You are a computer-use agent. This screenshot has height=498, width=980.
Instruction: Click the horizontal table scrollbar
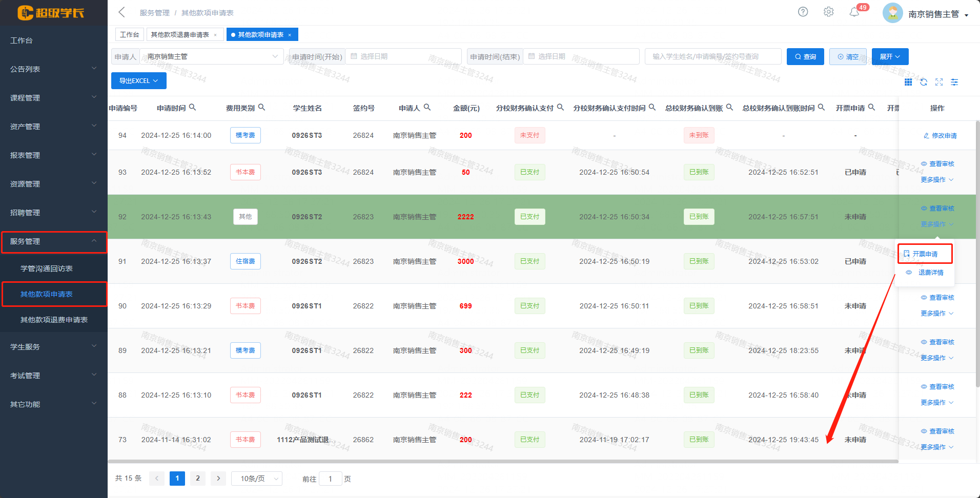coord(502,462)
